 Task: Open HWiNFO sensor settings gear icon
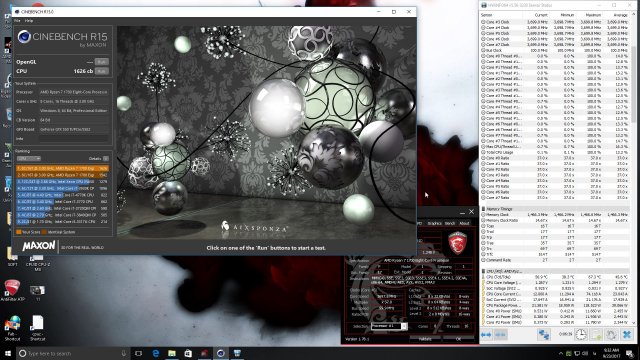(x=611, y=335)
